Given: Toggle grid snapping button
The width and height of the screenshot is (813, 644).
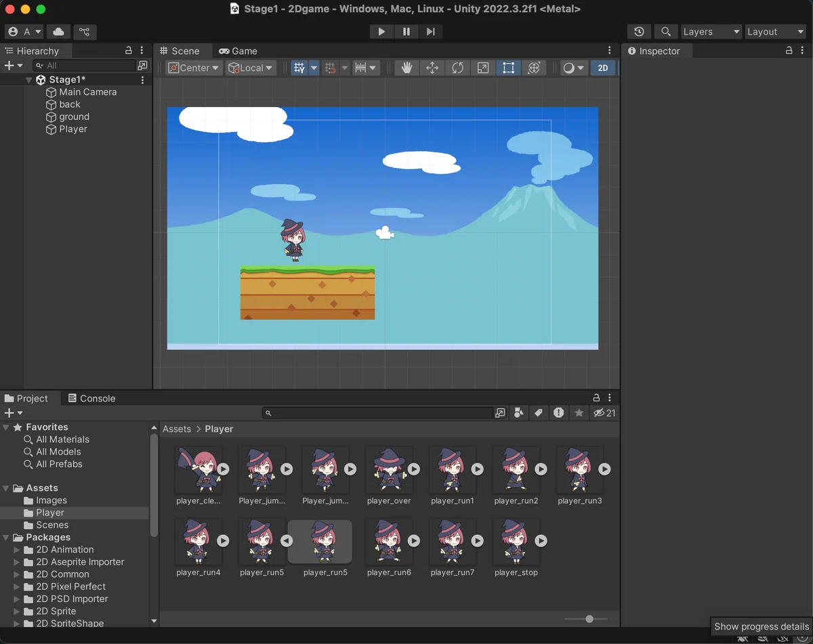Looking at the screenshot, I should [x=299, y=68].
